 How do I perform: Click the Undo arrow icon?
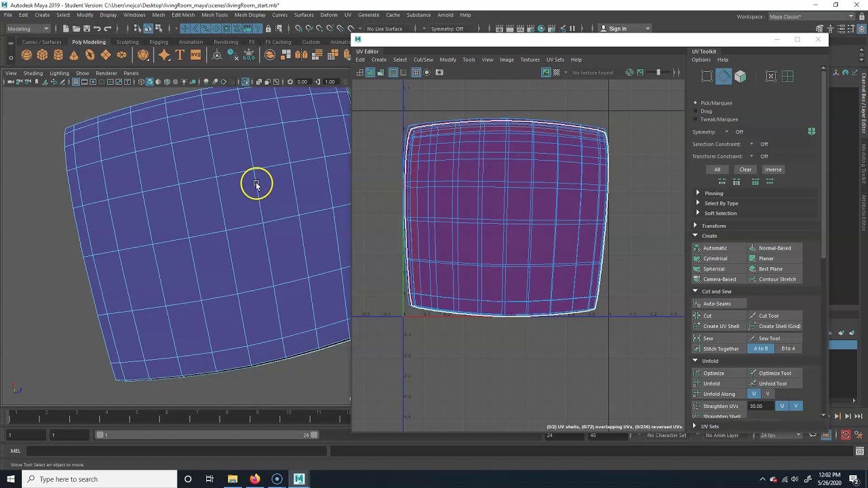pos(97,28)
